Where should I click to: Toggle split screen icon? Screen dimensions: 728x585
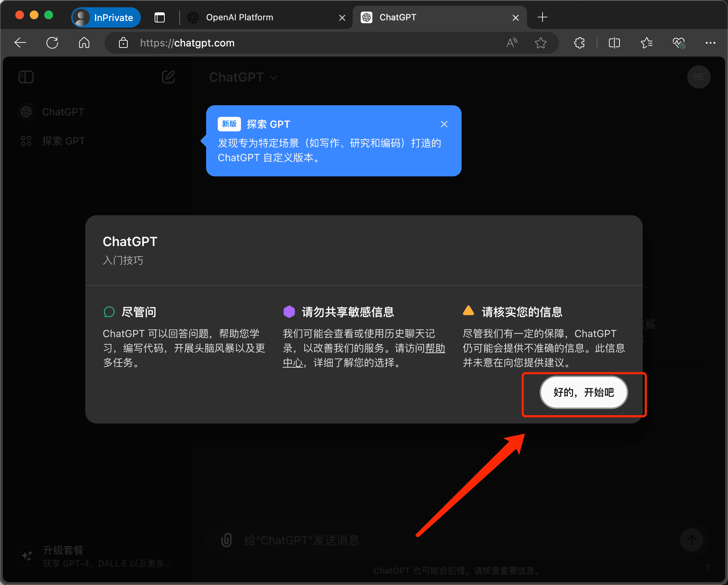pyautogui.click(x=614, y=43)
